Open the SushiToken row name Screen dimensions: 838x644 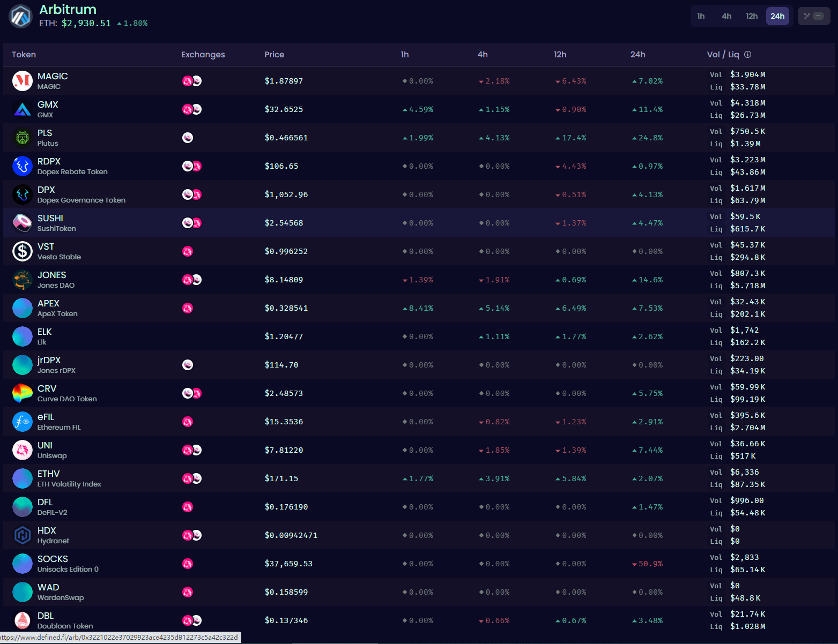point(57,228)
